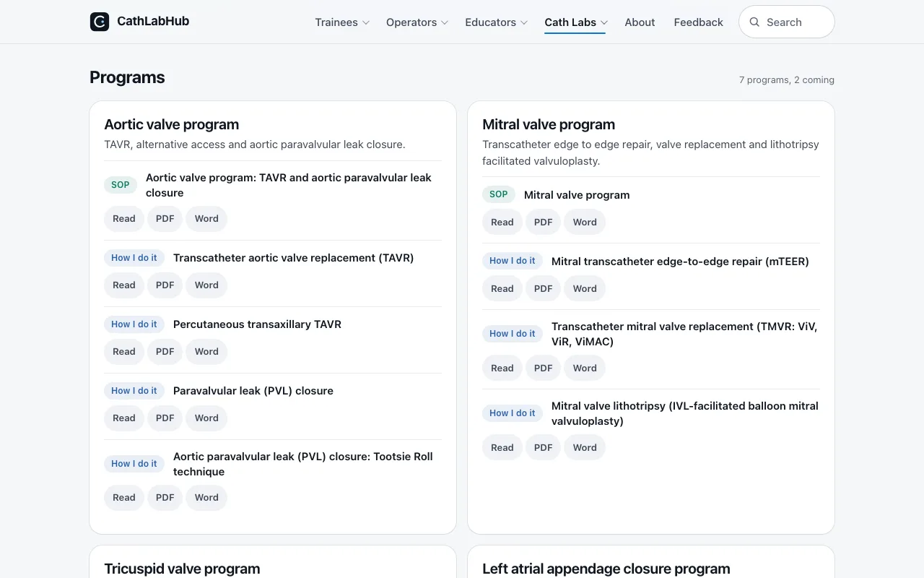Open the Aortic paravalvular leak Tootsie Roll title
This screenshot has height=578, width=924.
(303, 464)
